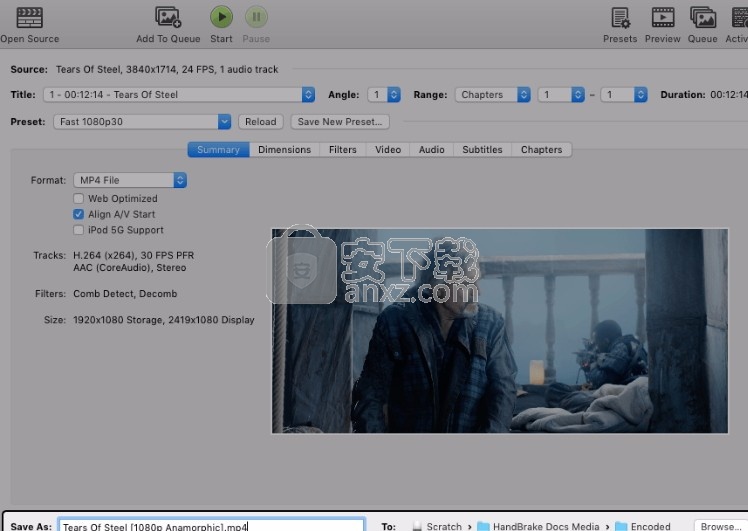Click the Duration 00:12:14 value
Image resolution: width=748 pixels, height=531 pixels.
click(729, 94)
